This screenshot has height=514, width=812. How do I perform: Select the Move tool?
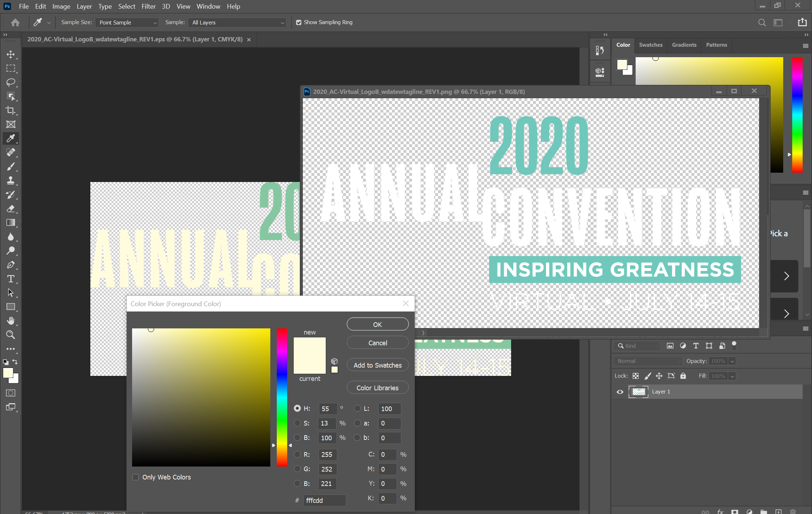[11, 54]
